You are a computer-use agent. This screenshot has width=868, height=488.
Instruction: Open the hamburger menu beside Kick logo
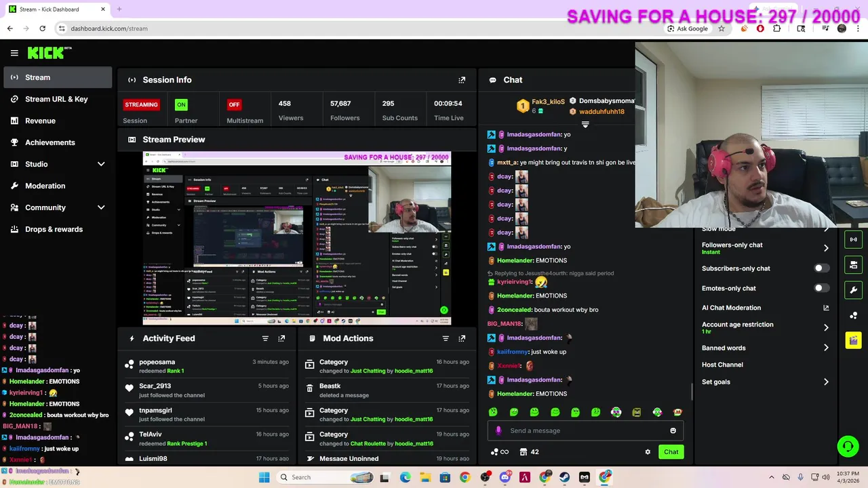(14, 53)
